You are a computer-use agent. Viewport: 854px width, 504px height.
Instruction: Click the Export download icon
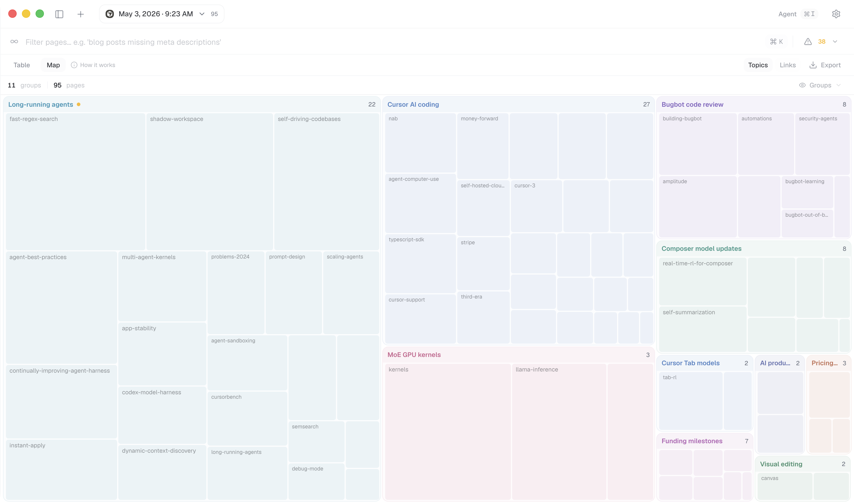tap(813, 65)
